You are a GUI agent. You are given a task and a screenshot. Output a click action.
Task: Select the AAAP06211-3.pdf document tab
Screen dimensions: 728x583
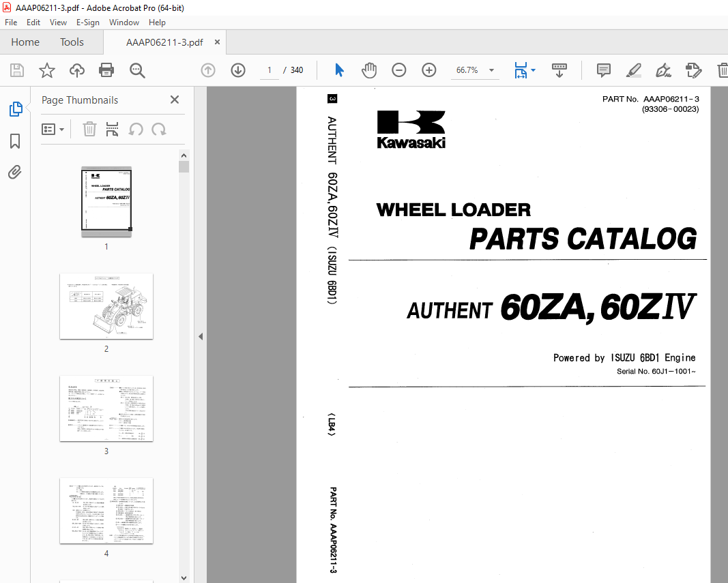(164, 42)
